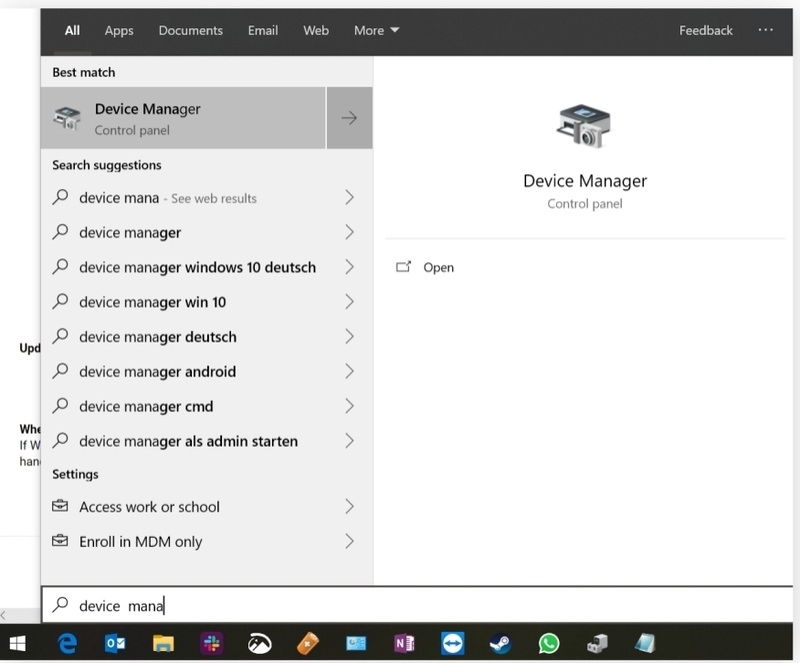The width and height of the screenshot is (800, 663).
Task: Open Slack from the taskbar
Action: pyautogui.click(x=211, y=644)
